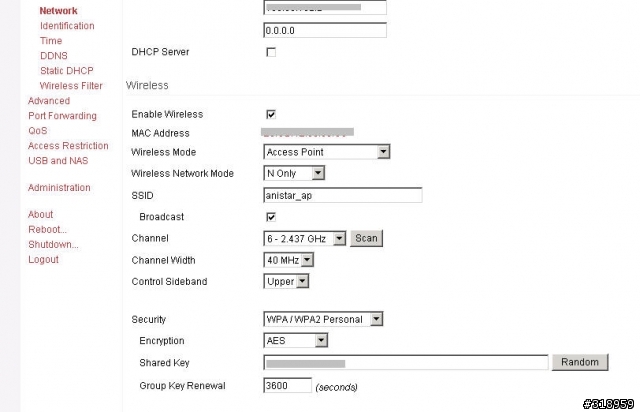Go to the Administration section
This screenshot has width=640, height=412.
pyautogui.click(x=59, y=188)
